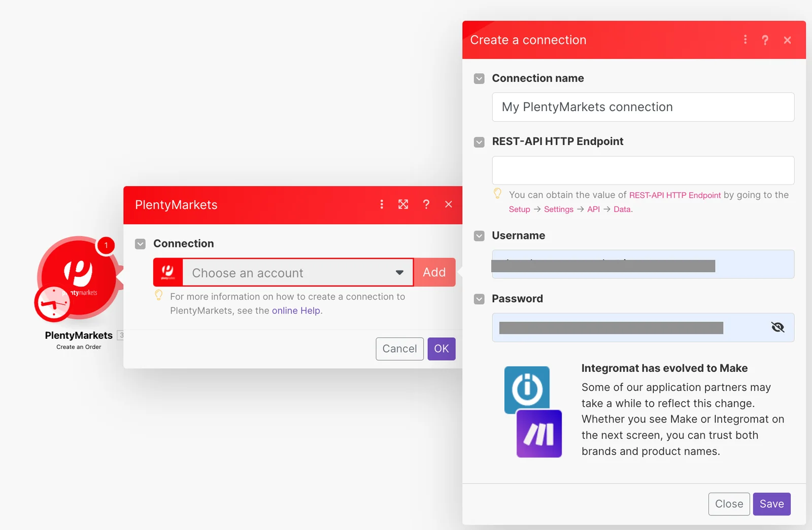The image size is (812, 530).
Task: Save the new connection
Action: click(772, 504)
